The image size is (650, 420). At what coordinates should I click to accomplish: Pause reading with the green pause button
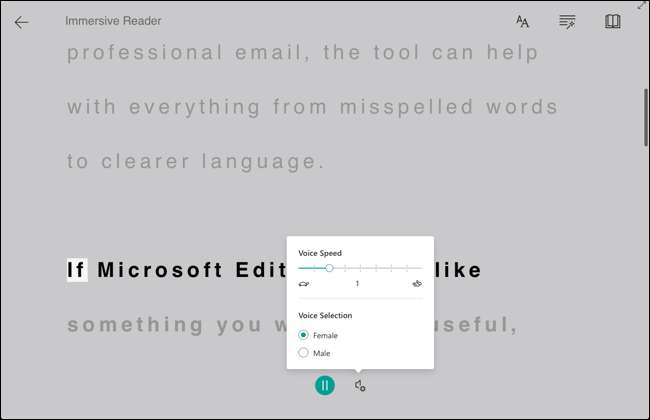click(325, 386)
